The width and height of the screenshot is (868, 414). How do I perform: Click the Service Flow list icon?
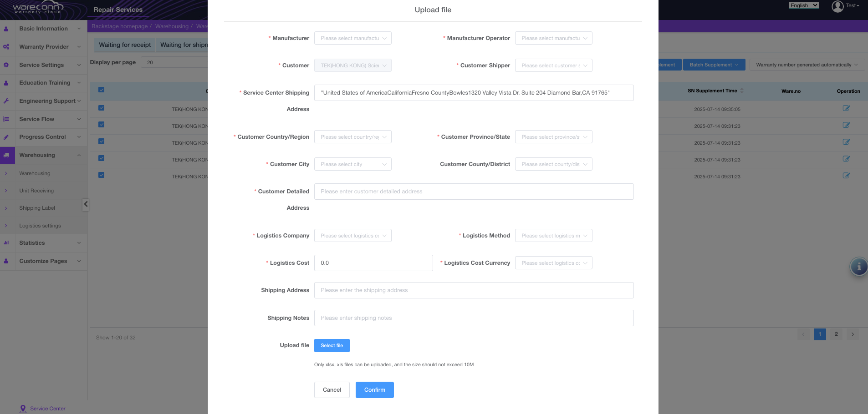click(6, 119)
